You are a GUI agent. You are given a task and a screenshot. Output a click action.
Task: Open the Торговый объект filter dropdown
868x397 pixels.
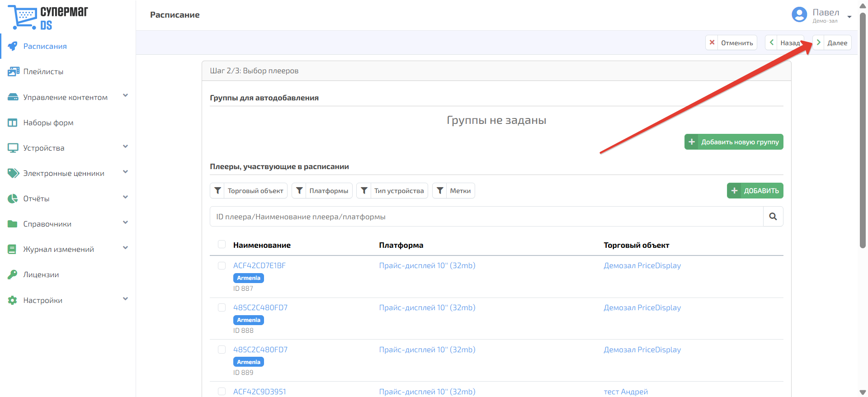point(249,190)
